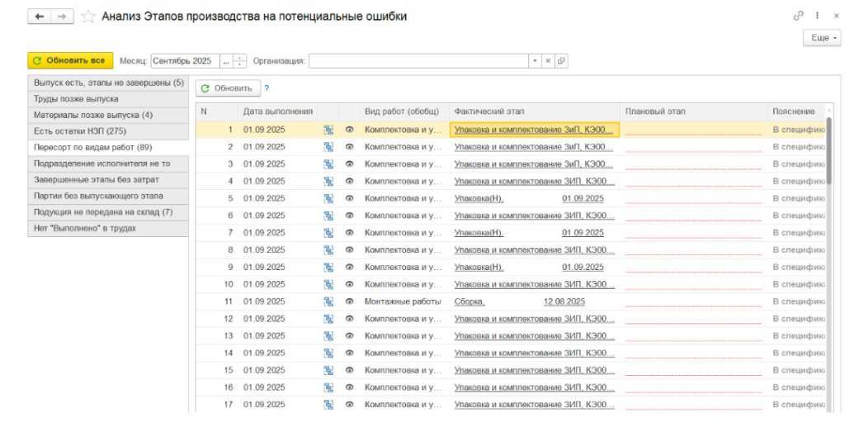Click eye icon in row 1

point(349,130)
